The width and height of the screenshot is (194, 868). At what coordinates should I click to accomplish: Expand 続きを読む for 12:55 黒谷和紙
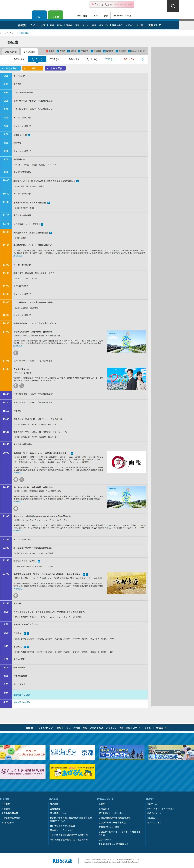click(x=18, y=256)
